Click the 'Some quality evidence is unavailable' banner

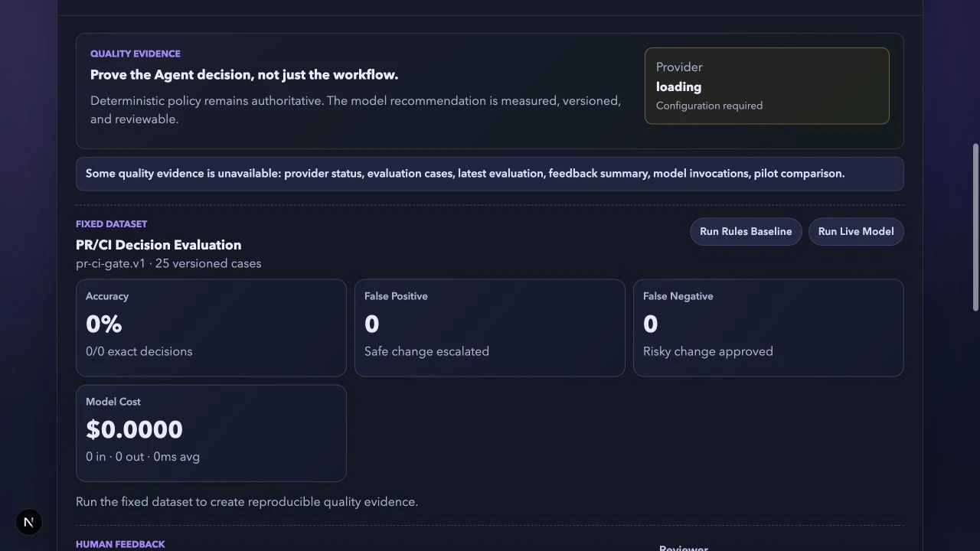(x=490, y=174)
